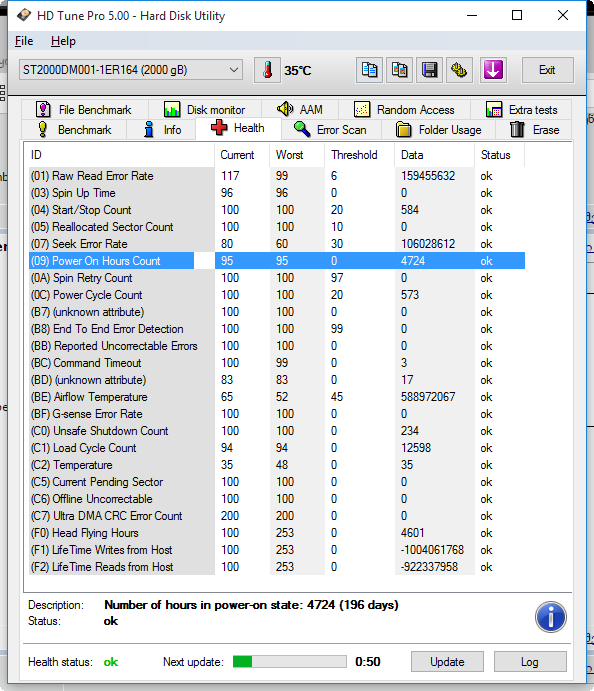Click the Data column header

pos(434,155)
